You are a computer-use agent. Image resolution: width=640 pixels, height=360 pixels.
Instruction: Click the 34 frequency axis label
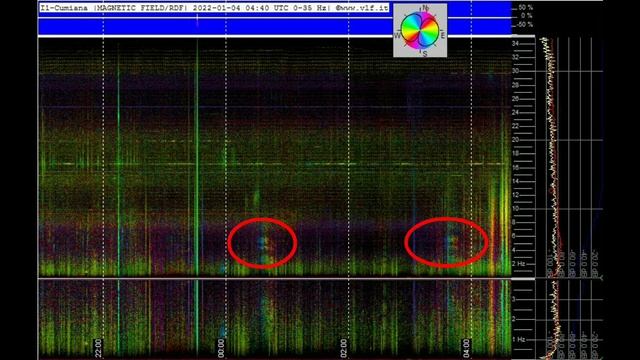tap(516, 44)
